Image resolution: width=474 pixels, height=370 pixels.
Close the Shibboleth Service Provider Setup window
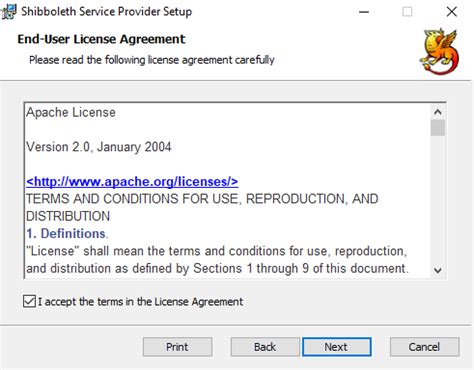pyautogui.click(x=452, y=12)
